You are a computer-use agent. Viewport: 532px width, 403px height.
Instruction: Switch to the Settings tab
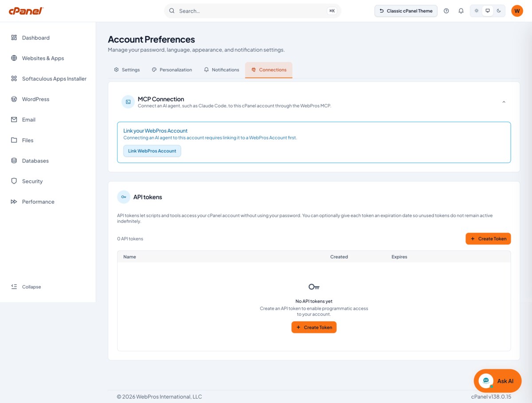127,70
